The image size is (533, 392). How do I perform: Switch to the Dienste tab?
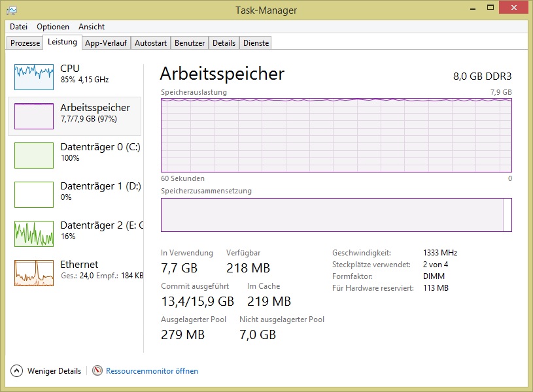point(255,43)
